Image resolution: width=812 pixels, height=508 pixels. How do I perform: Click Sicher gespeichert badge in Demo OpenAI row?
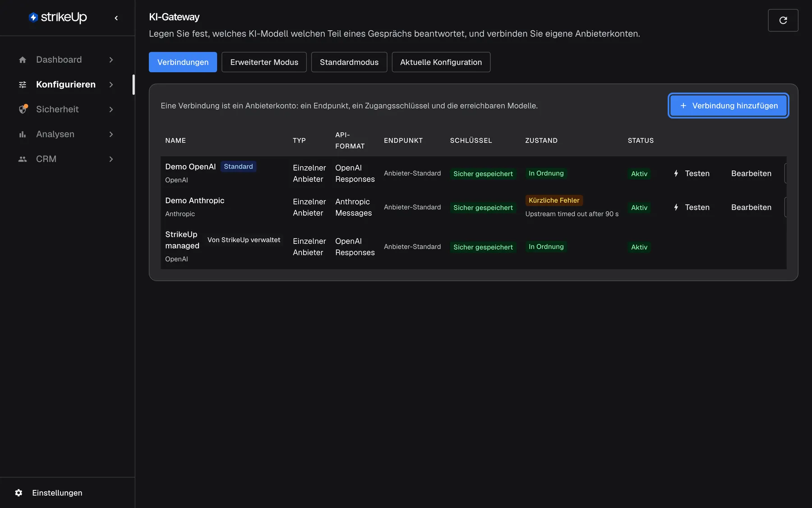point(483,174)
